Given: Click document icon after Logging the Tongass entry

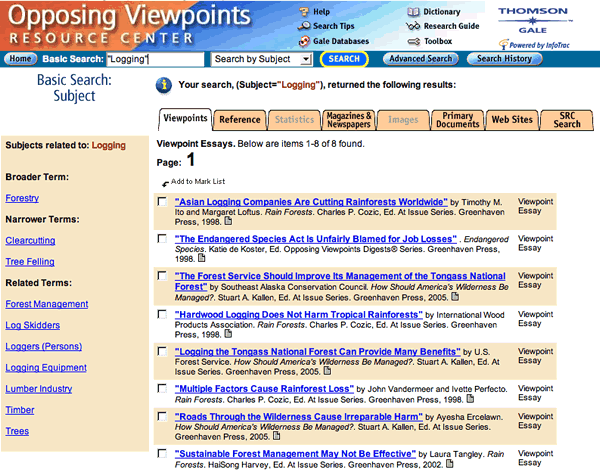Looking at the screenshot, I should pos(327,370).
